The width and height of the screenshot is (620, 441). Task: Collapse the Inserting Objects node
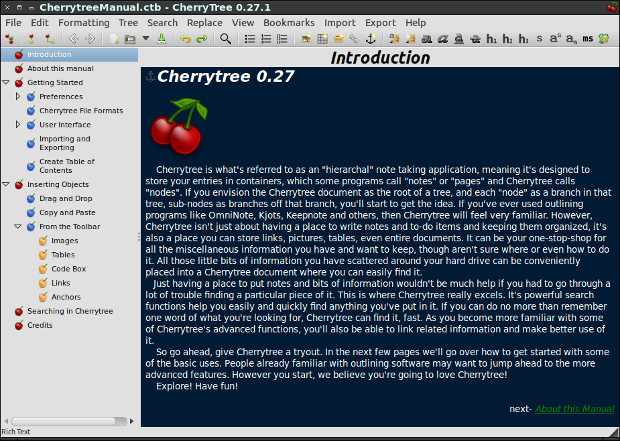tap(6, 184)
